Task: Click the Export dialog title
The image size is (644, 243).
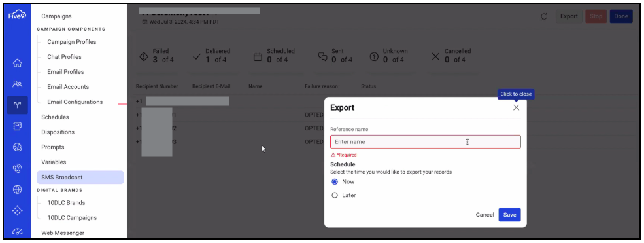Action: (343, 107)
